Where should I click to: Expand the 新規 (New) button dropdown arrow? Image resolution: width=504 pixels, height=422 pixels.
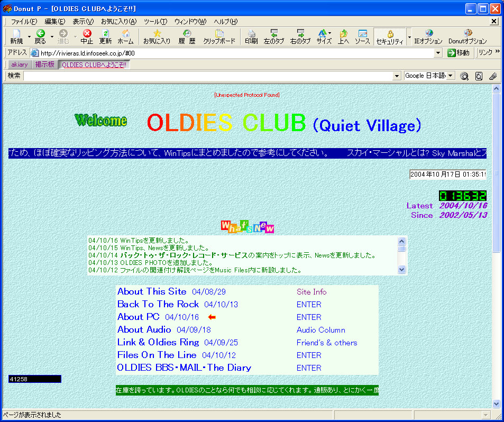pos(28,37)
